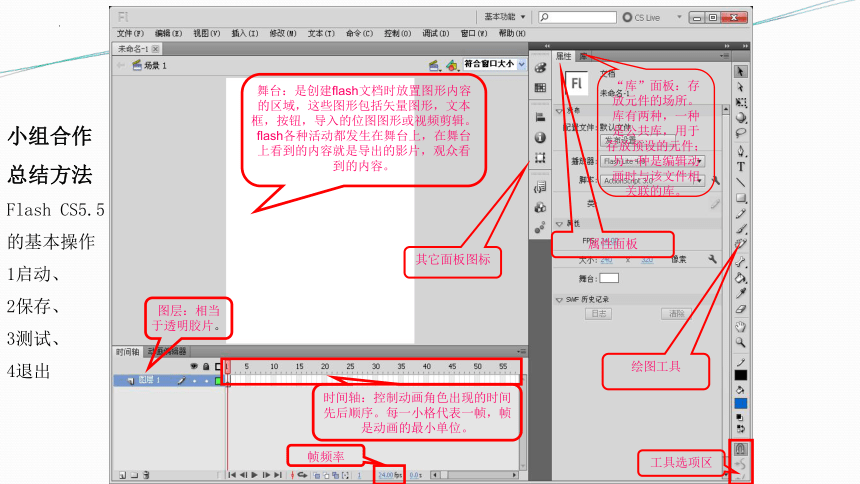
Task: Collapse the 属性 section triangle
Action: [559, 224]
